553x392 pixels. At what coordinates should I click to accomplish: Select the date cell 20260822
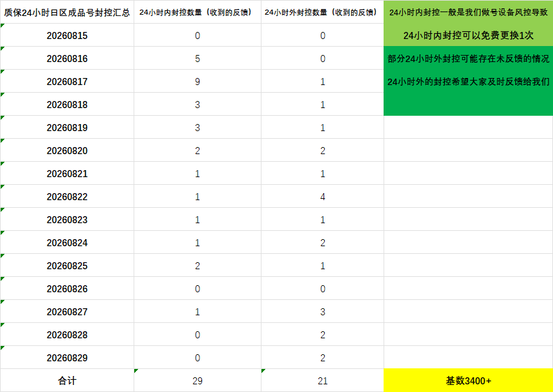(x=67, y=196)
